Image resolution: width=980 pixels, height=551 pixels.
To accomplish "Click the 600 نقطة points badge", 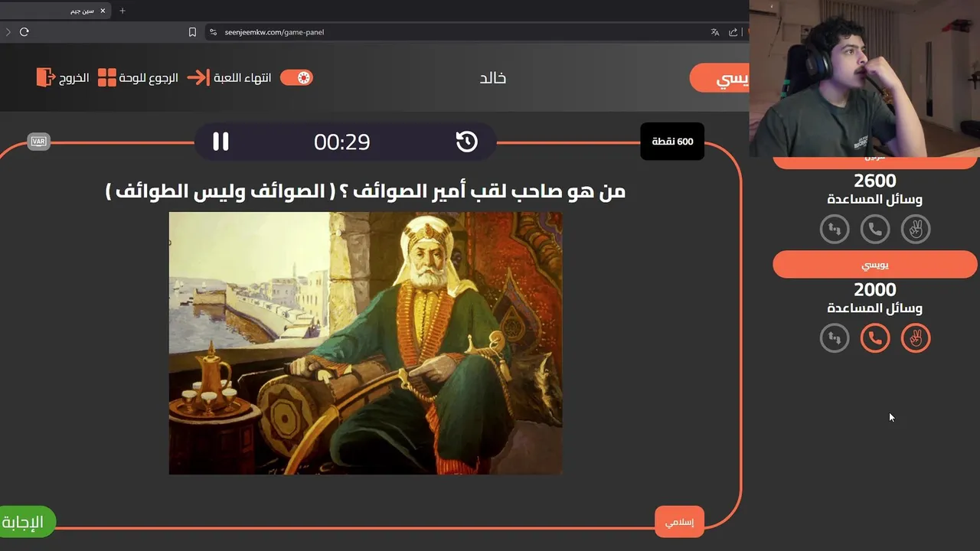I will (x=672, y=142).
